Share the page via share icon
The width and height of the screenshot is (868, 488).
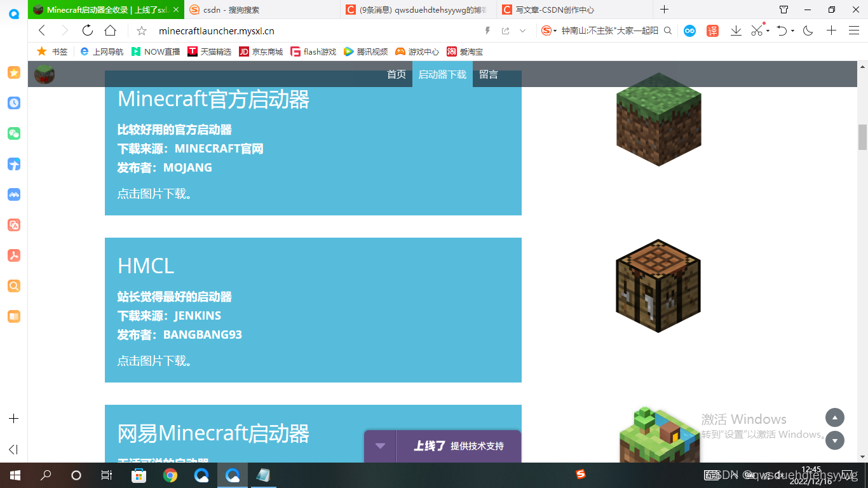(x=506, y=30)
